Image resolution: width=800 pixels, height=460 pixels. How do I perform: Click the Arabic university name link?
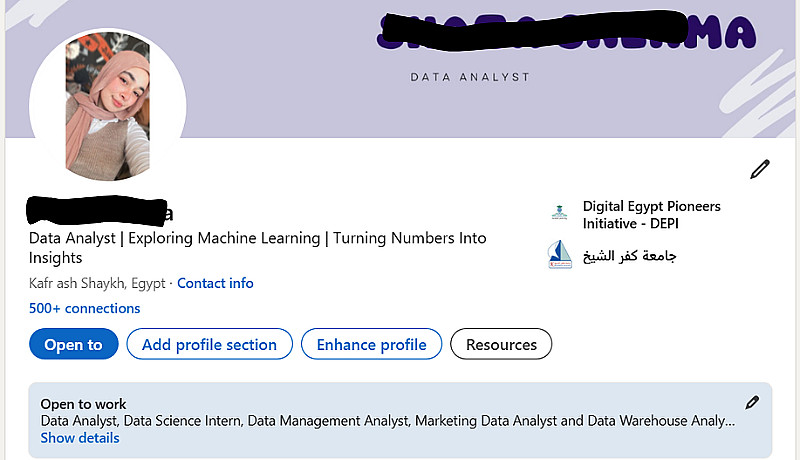(x=630, y=256)
